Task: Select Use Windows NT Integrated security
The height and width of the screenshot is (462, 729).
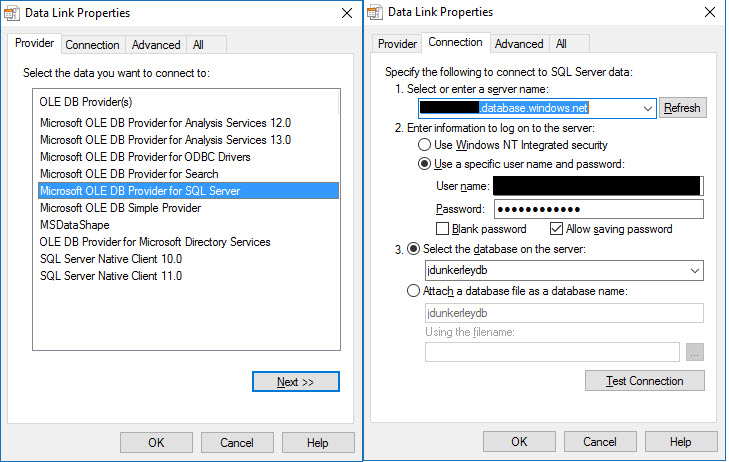Action: [x=425, y=145]
